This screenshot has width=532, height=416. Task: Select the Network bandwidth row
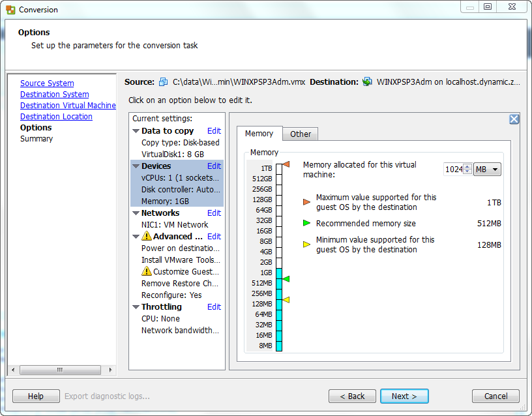click(180, 330)
